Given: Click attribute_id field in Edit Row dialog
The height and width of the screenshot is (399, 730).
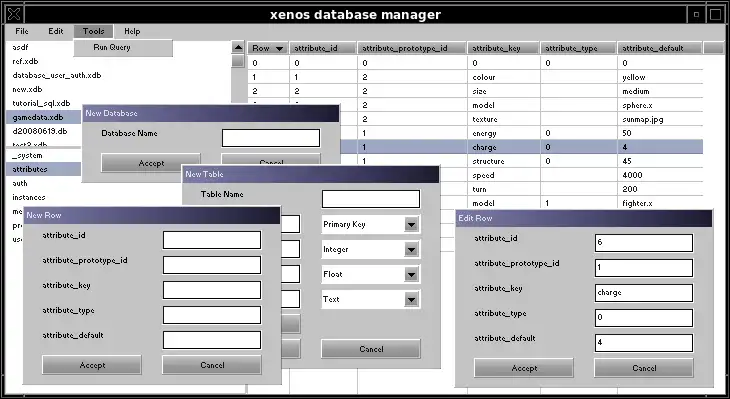Looking at the screenshot, I should coord(644,243).
